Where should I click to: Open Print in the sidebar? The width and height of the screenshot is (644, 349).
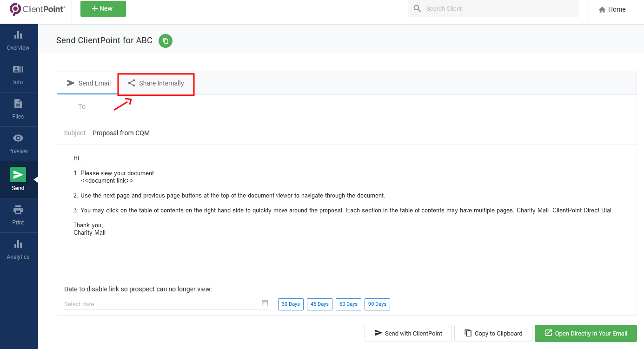[18, 216]
